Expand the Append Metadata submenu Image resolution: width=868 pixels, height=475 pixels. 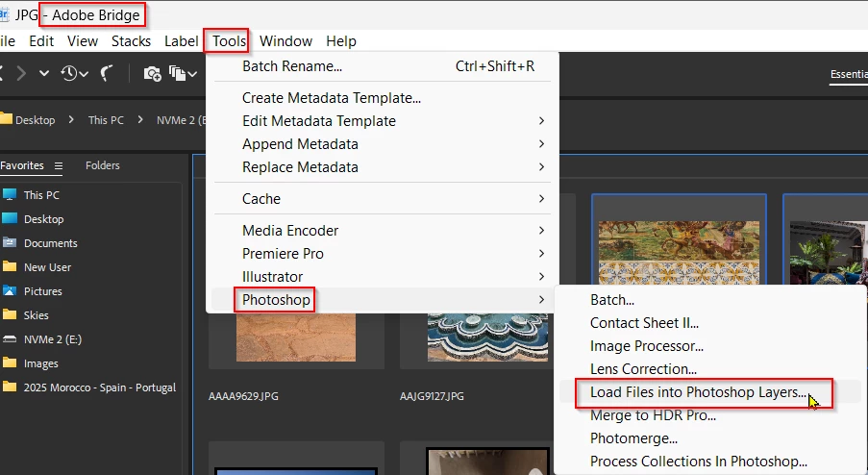[541, 144]
